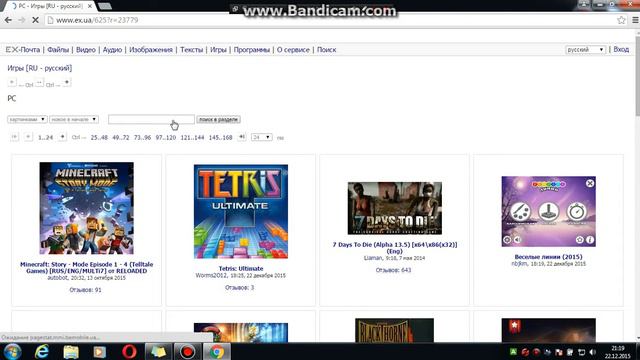This screenshot has width=640, height=360.
Task: Go to page range 25..48
Action: [x=99, y=138]
